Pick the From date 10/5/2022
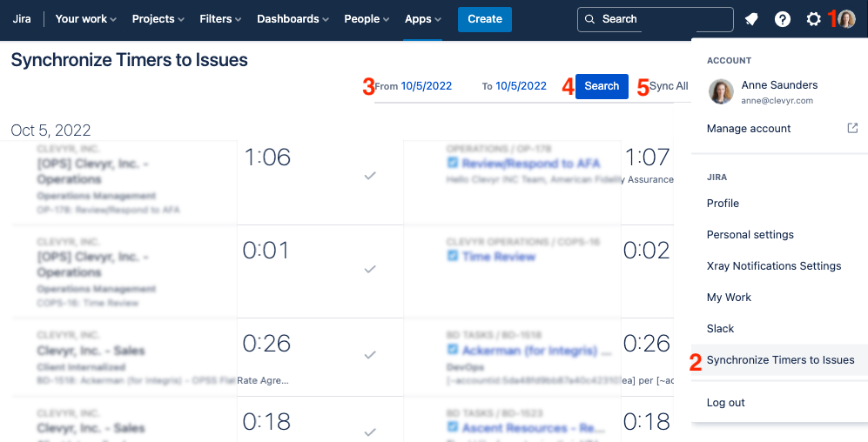Screen dimensions: 868x442 tap(427, 86)
